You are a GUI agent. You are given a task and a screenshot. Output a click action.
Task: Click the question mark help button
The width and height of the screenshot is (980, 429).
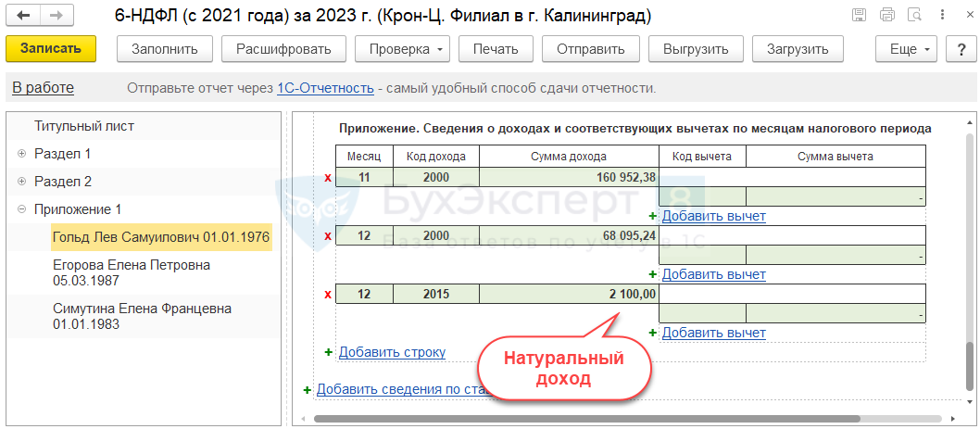(x=959, y=49)
